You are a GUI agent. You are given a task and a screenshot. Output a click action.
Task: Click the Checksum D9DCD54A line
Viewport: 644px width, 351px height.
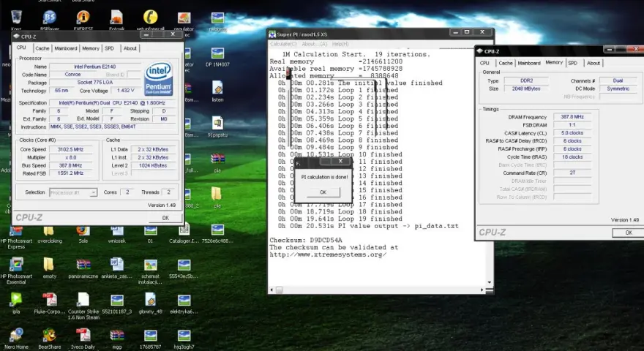[x=306, y=240]
